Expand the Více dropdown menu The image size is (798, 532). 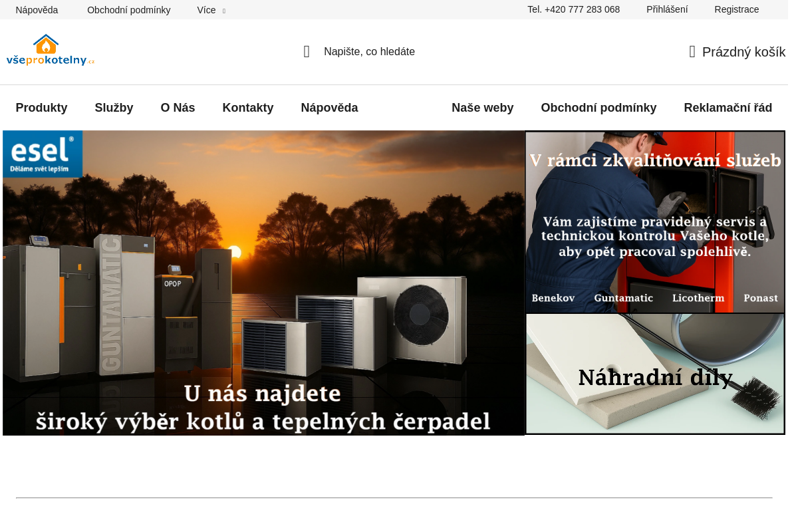coord(205,10)
